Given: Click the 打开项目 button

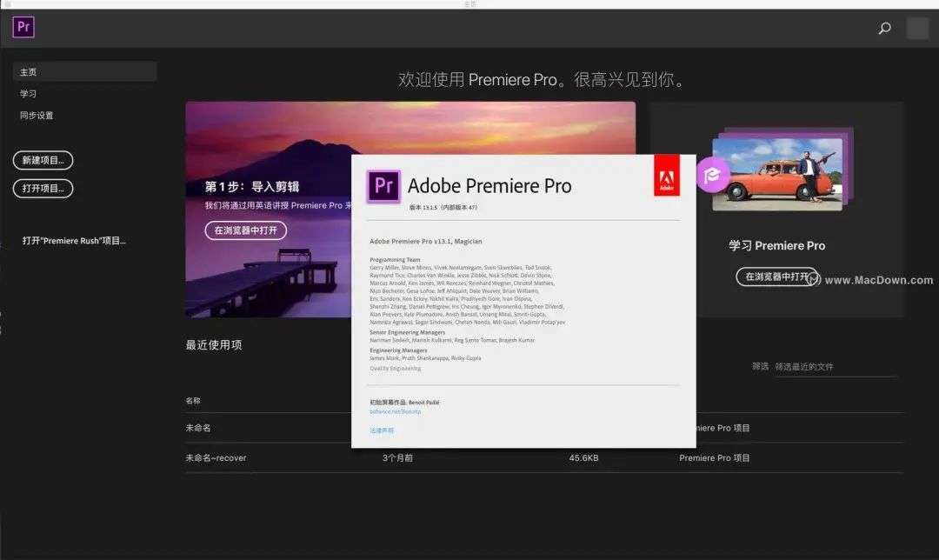Looking at the screenshot, I should (x=43, y=188).
